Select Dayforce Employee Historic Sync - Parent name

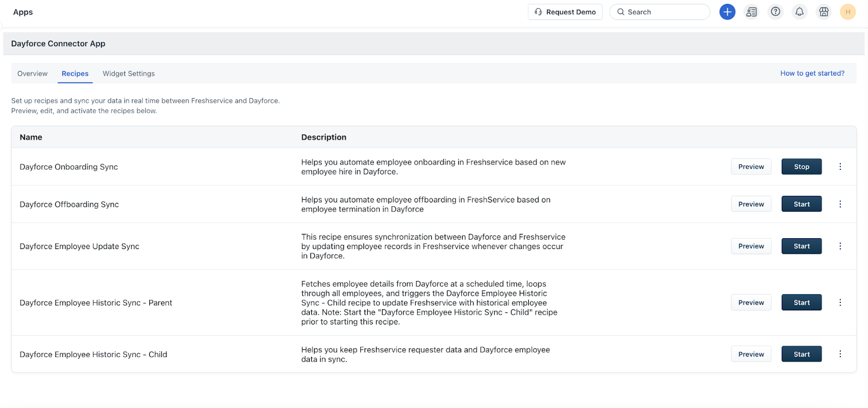point(96,303)
